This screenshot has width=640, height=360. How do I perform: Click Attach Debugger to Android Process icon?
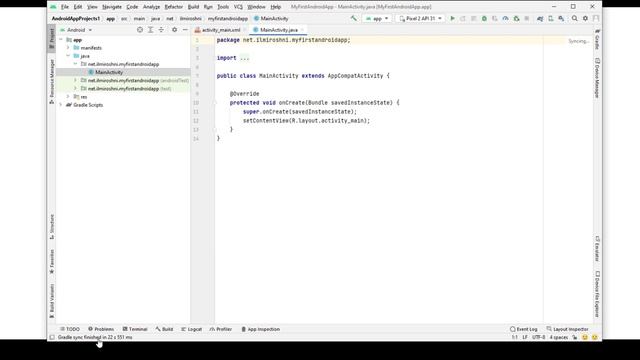(516, 18)
